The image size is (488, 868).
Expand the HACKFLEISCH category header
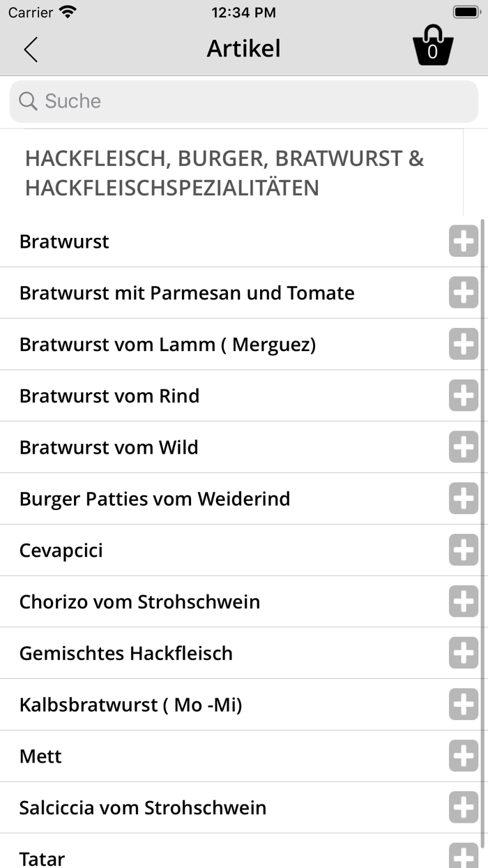click(x=223, y=173)
